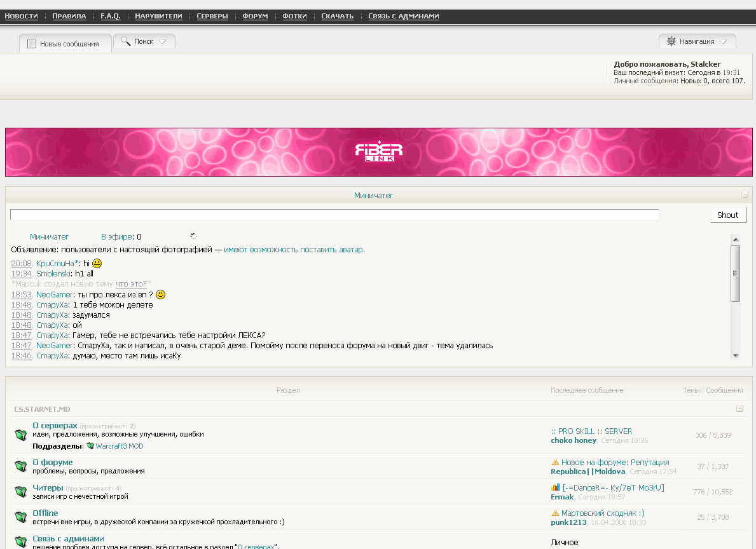
Task: Click the magnifier icon next to Поиск
Action: (126, 41)
